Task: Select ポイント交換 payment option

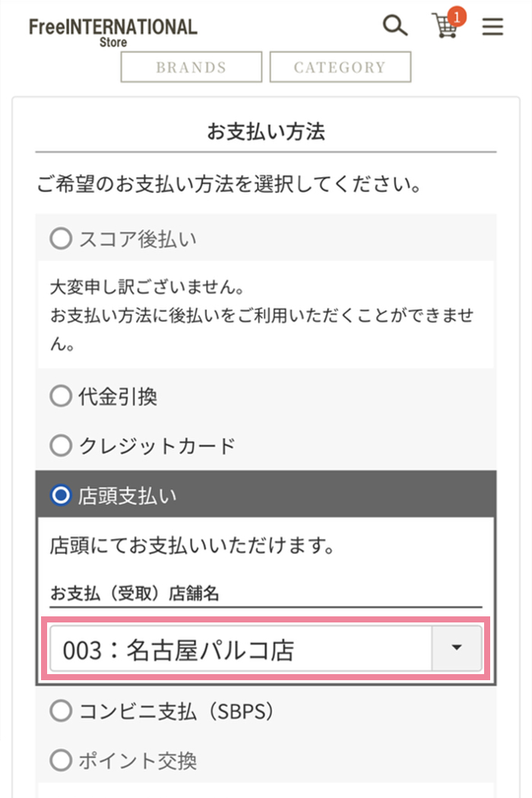Action: (60, 760)
